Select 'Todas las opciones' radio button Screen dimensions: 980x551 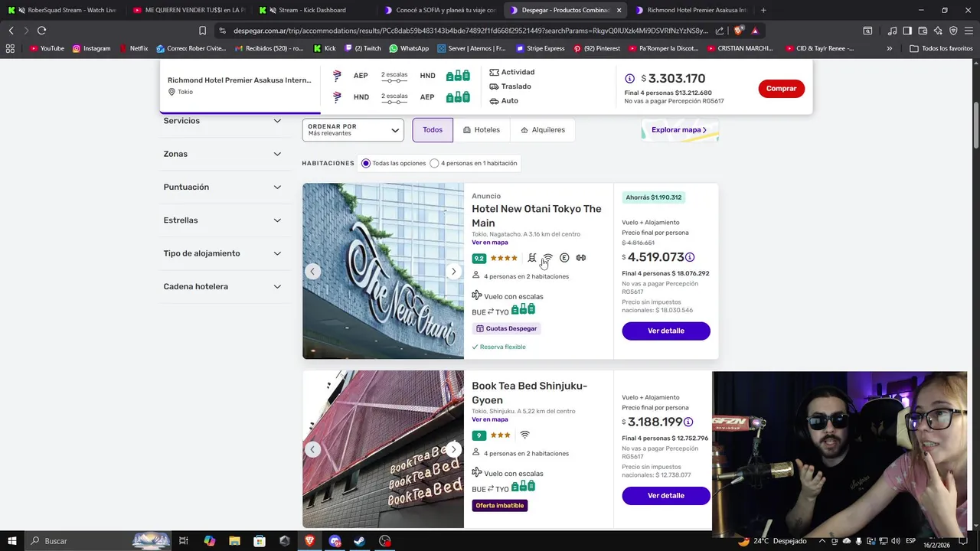[366, 163]
